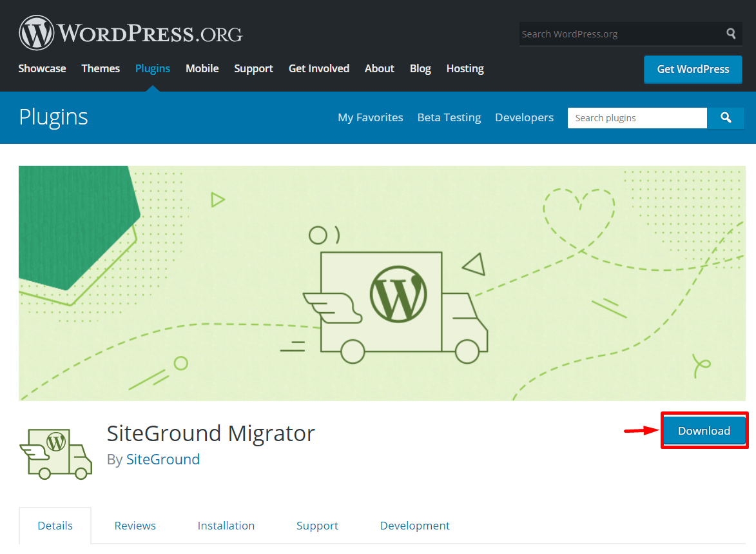Focus the Search plugins field
Screen dimensions: 756x554
click(637, 118)
